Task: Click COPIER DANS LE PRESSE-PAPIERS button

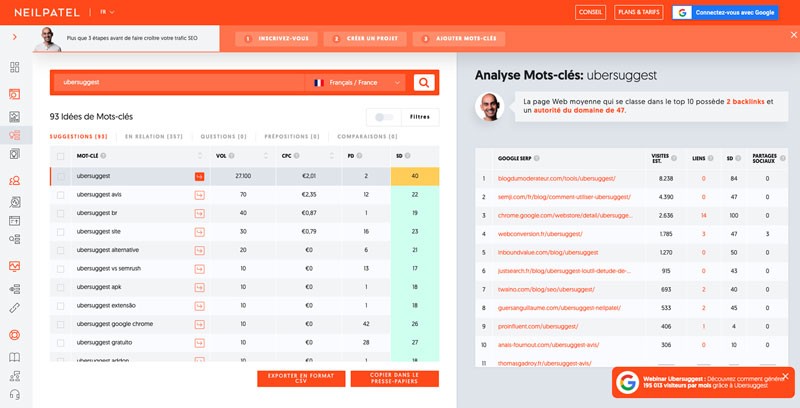Action: pyautogui.click(x=394, y=378)
